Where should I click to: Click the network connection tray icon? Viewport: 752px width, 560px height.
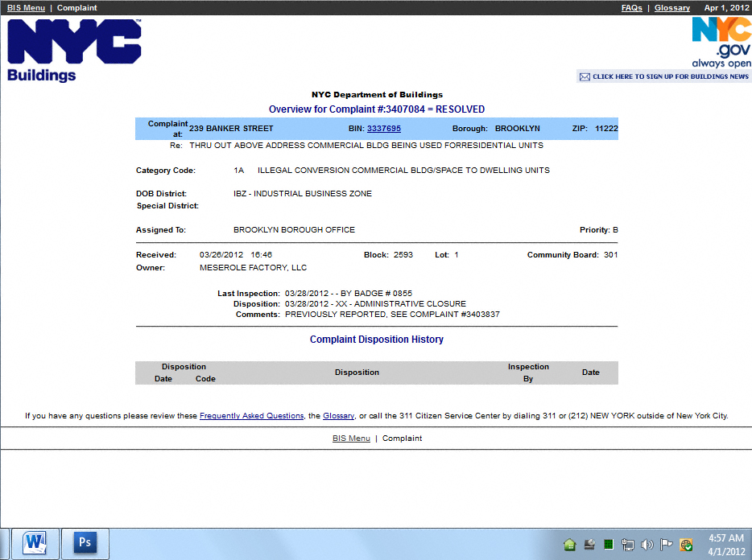628,545
